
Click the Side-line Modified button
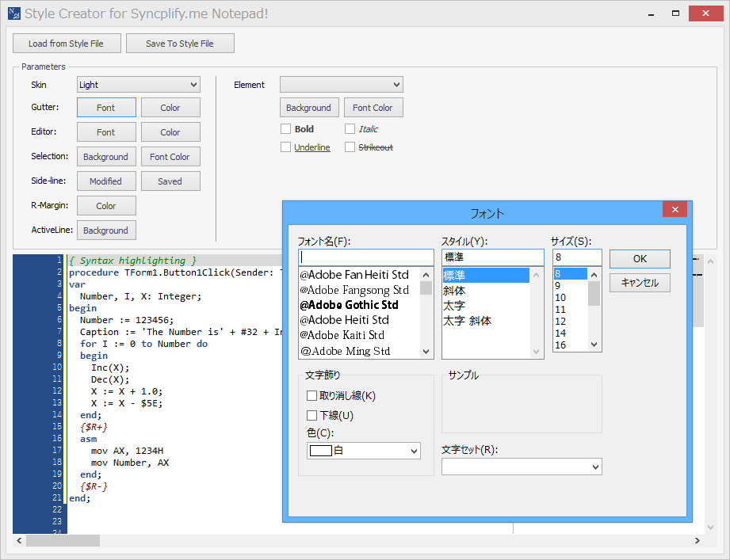click(106, 181)
